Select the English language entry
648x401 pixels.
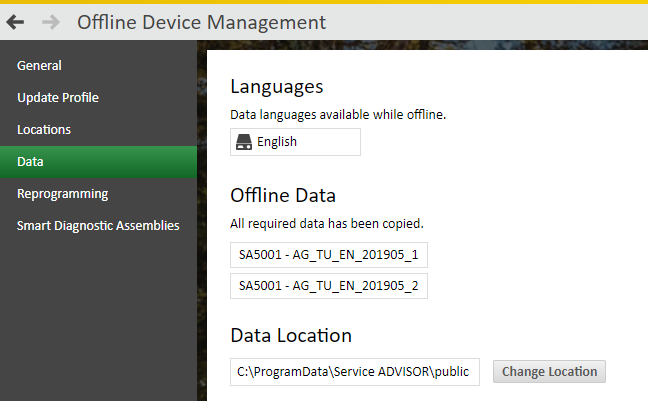pos(295,142)
